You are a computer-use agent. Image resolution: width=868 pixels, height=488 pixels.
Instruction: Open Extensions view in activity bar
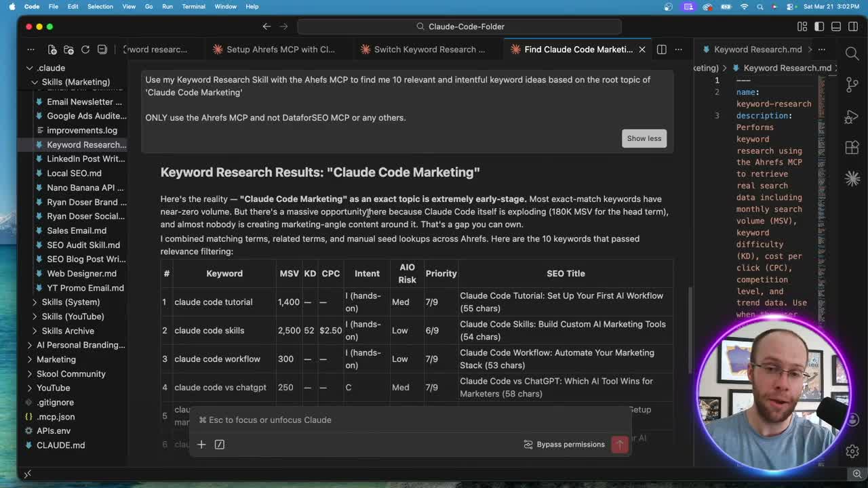(852, 147)
